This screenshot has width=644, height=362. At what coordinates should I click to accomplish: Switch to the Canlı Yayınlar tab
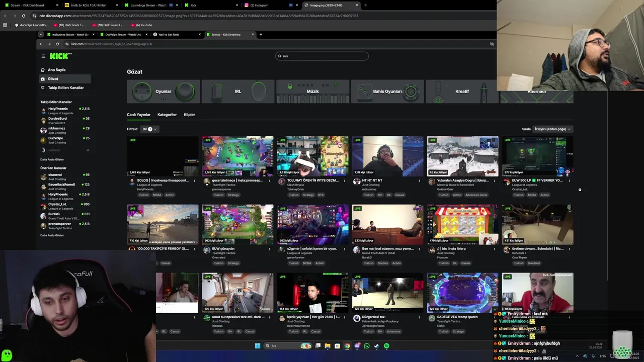tap(138, 115)
